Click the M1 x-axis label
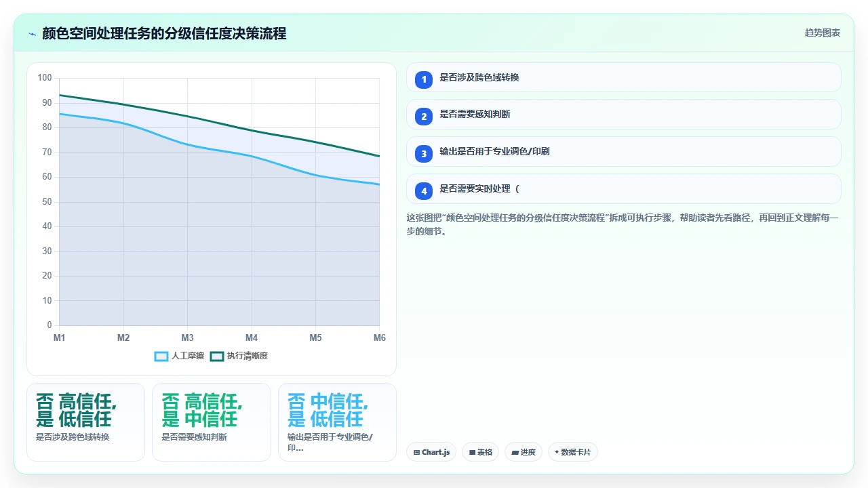Viewport: 868px width, 488px height. (x=60, y=338)
